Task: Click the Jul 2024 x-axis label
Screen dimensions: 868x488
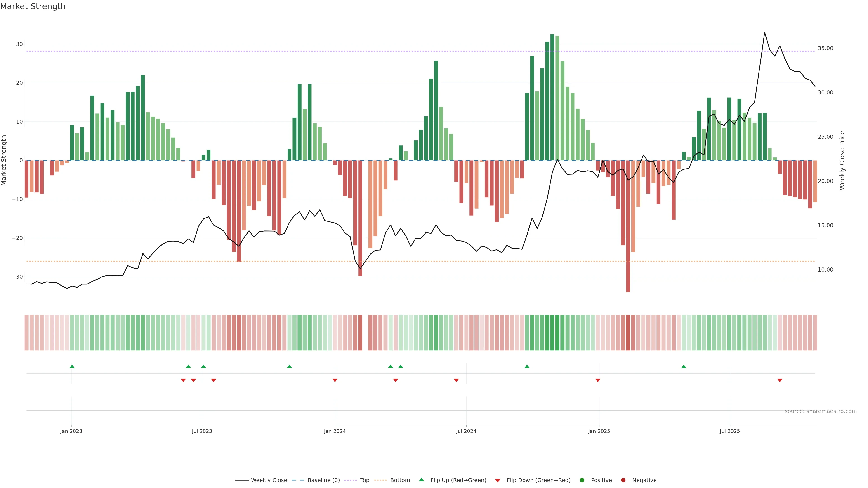Action: click(466, 431)
